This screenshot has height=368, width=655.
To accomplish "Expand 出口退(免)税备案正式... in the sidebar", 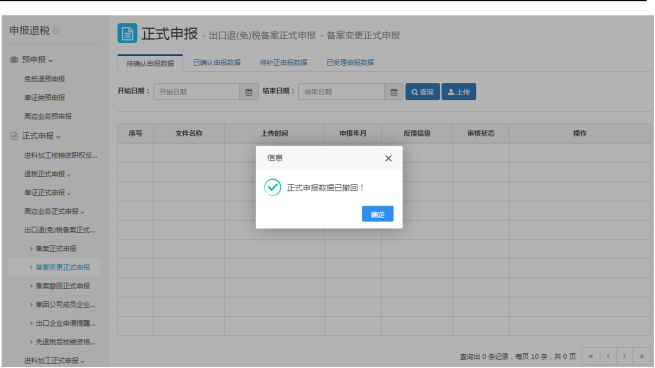I will pyautogui.click(x=60, y=230).
